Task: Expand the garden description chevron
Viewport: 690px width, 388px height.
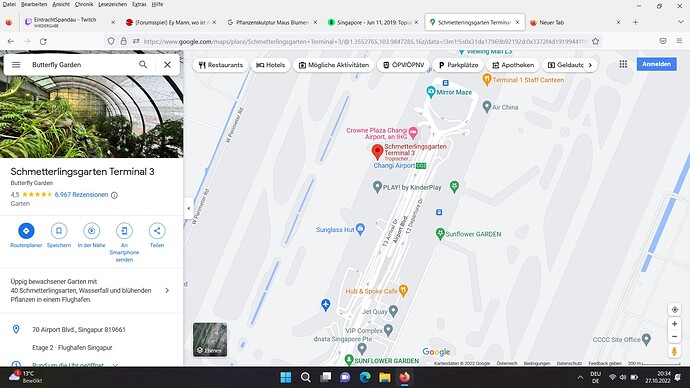Action: [x=167, y=290]
